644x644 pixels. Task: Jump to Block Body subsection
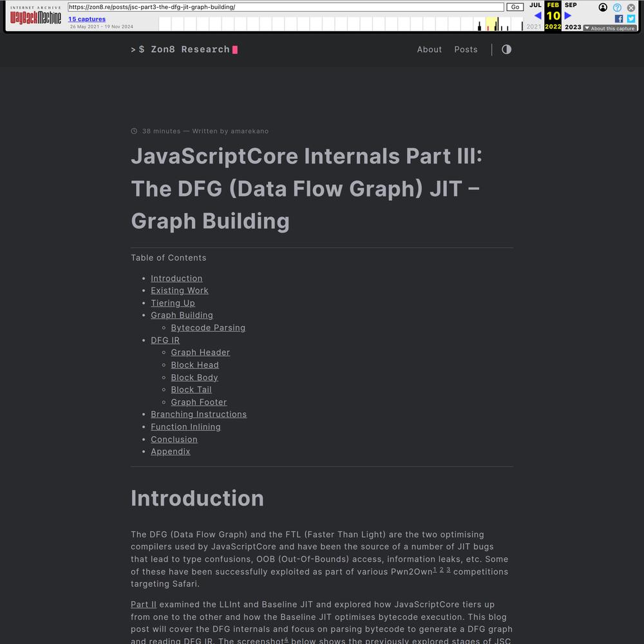click(194, 377)
